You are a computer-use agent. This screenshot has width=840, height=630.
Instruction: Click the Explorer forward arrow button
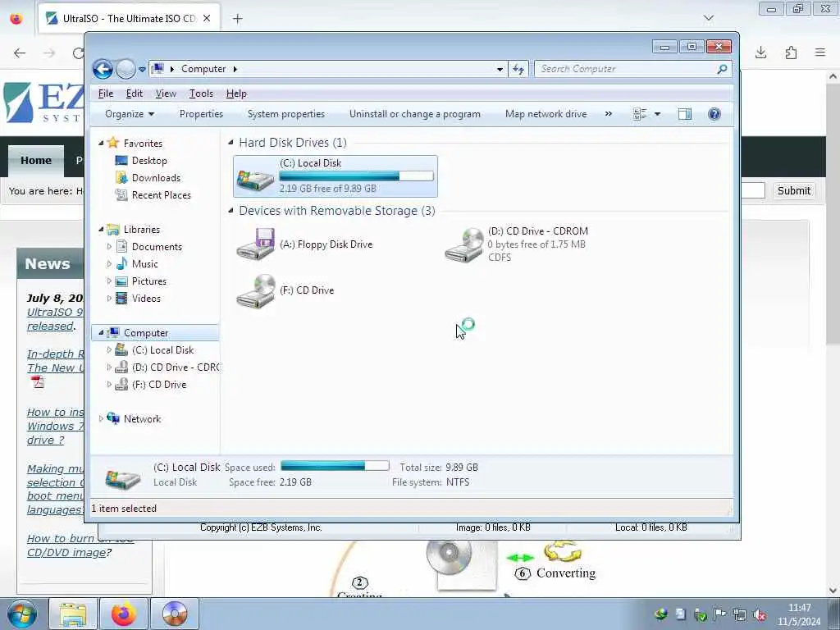point(126,69)
